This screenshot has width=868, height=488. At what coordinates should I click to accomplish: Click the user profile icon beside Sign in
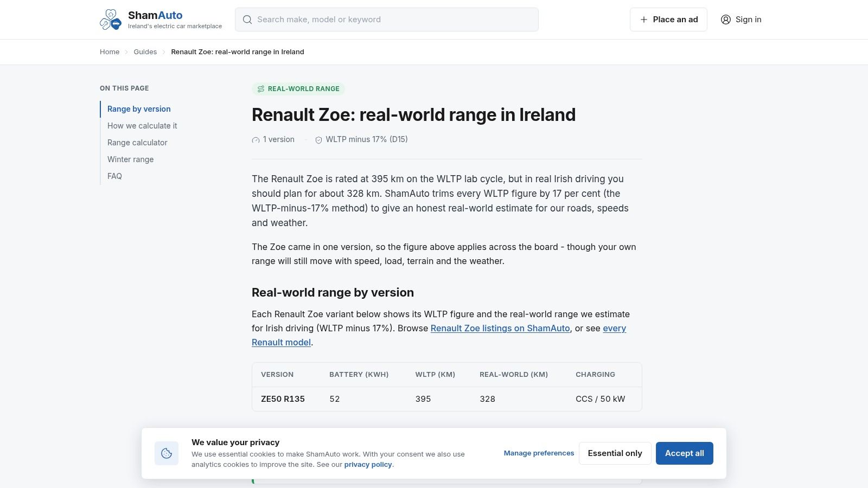pos(726,20)
